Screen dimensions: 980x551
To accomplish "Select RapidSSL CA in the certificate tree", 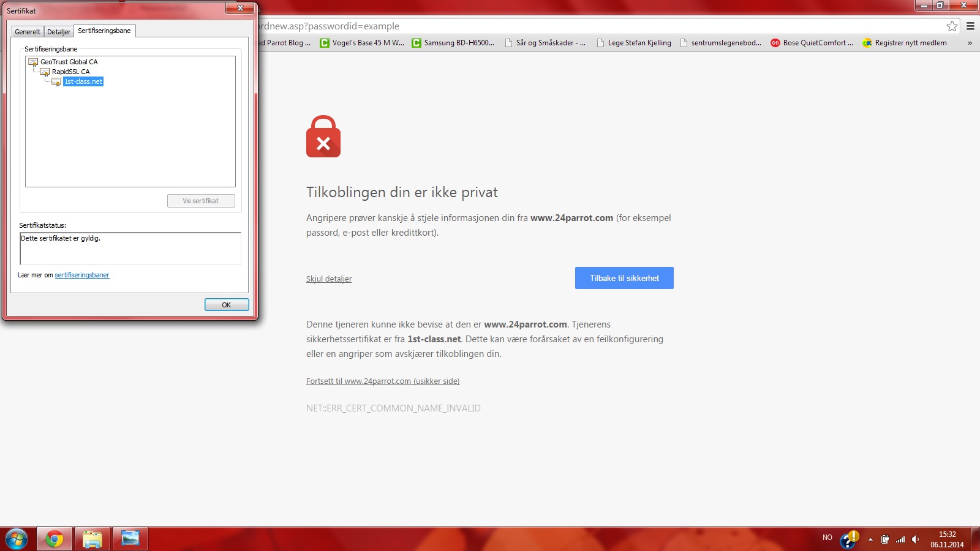I will coord(70,72).
